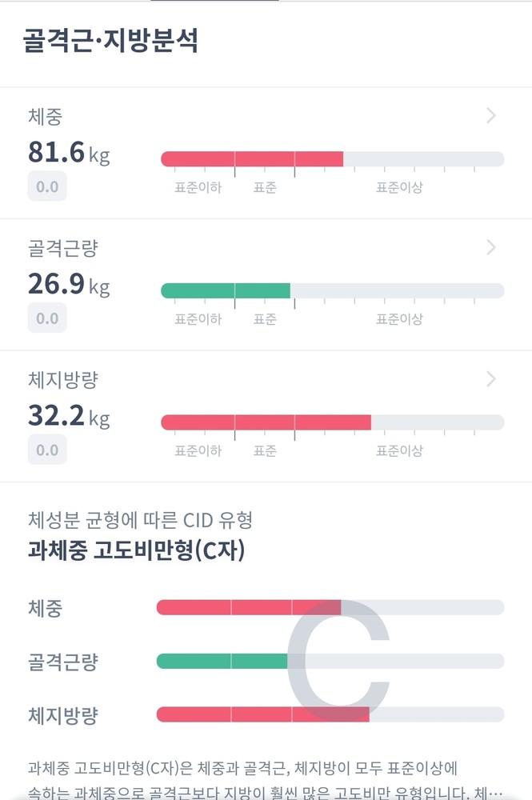Screen dimensions: 532x800
Task: Tap the 0.0 badge under body fat
Action: (x=47, y=450)
